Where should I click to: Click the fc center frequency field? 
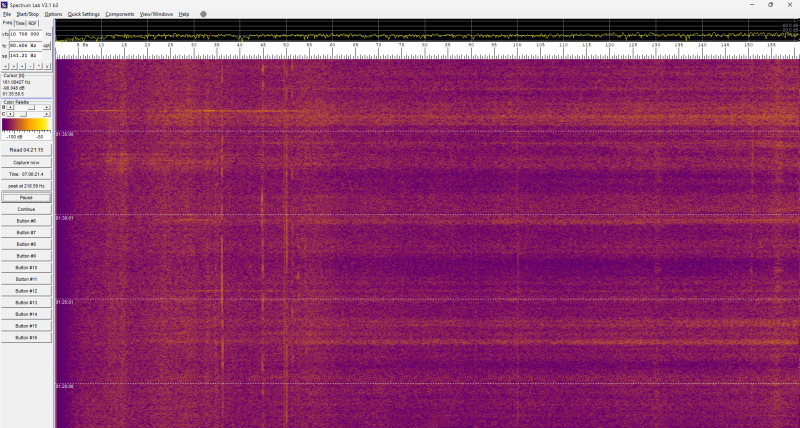[25, 45]
